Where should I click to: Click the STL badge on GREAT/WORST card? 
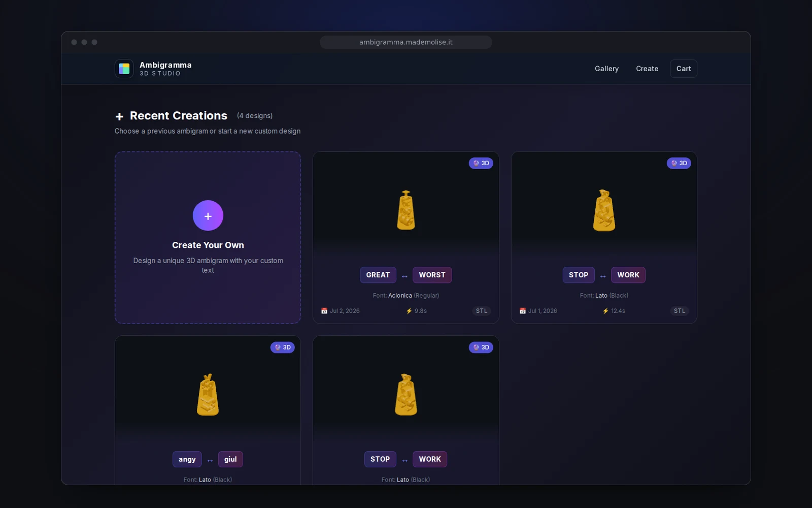[x=482, y=311]
